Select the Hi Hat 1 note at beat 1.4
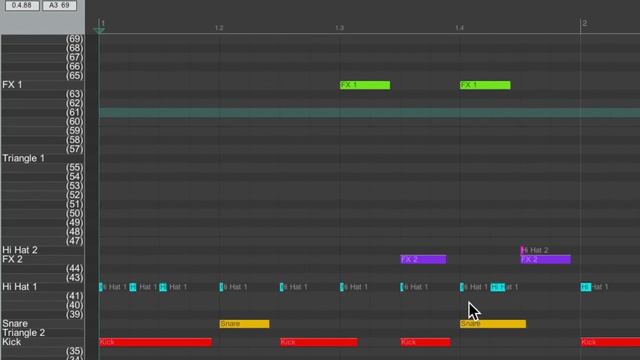 point(462,287)
